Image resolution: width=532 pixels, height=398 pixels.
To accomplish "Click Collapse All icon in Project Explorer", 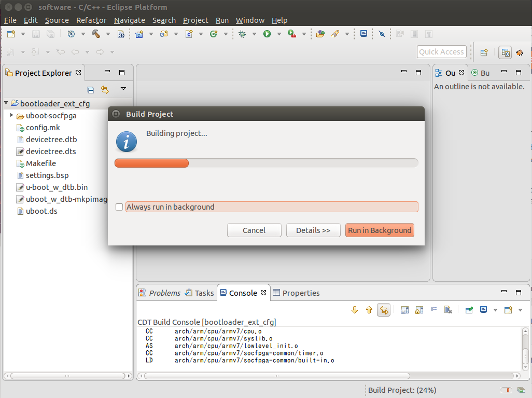I will tap(91, 90).
